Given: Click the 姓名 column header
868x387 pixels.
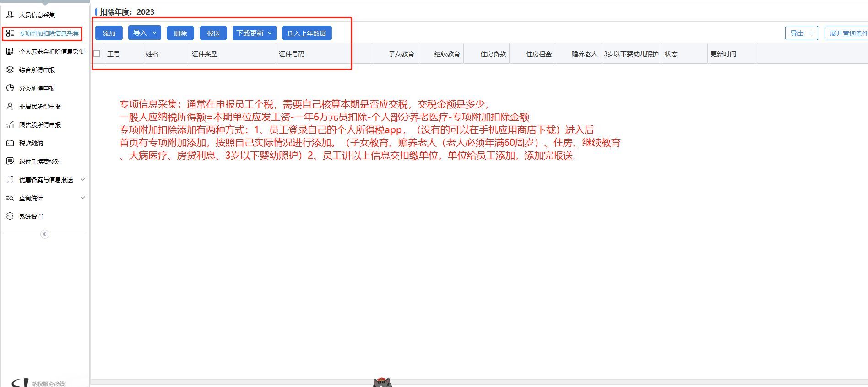Looking at the screenshot, I should [152, 54].
